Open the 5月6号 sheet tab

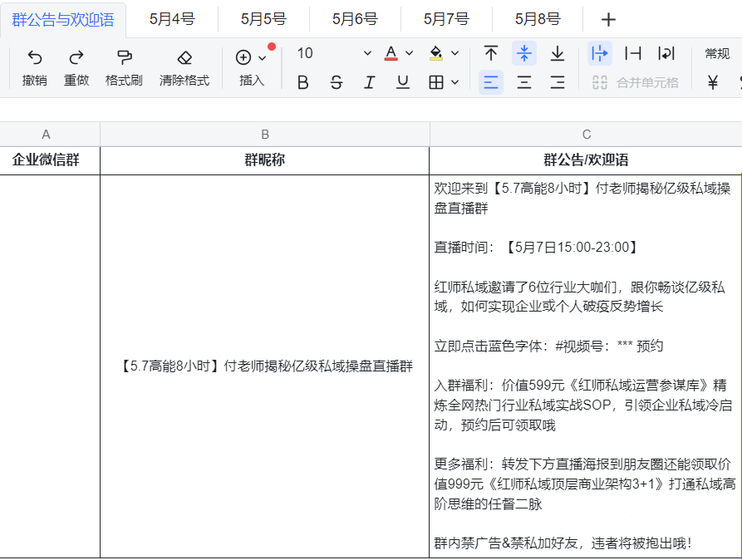click(x=355, y=19)
